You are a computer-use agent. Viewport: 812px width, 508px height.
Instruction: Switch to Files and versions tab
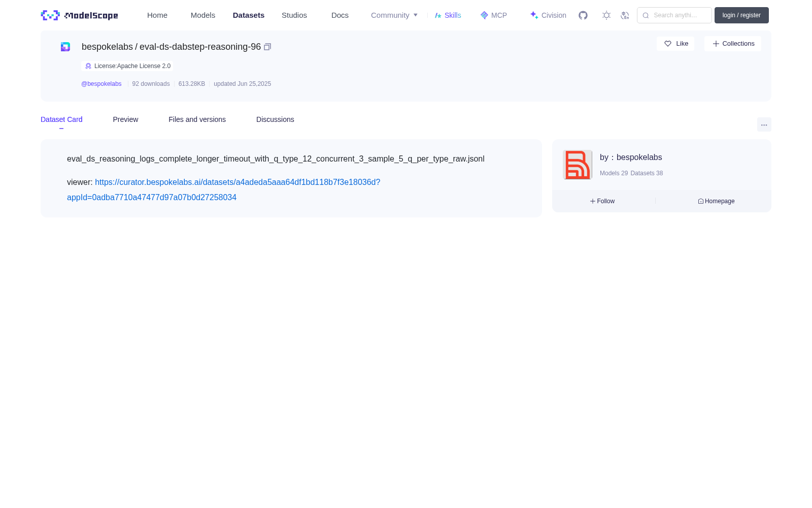pyautogui.click(x=197, y=119)
